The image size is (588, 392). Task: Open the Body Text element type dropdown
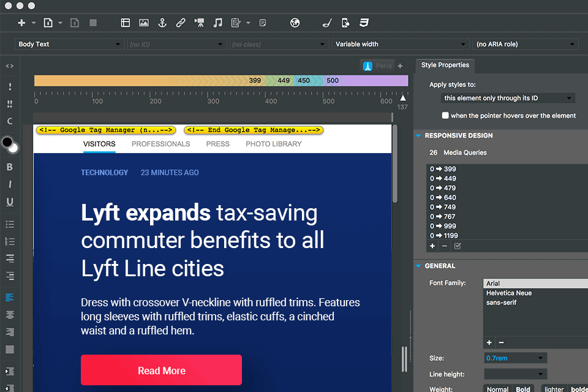click(69, 44)
